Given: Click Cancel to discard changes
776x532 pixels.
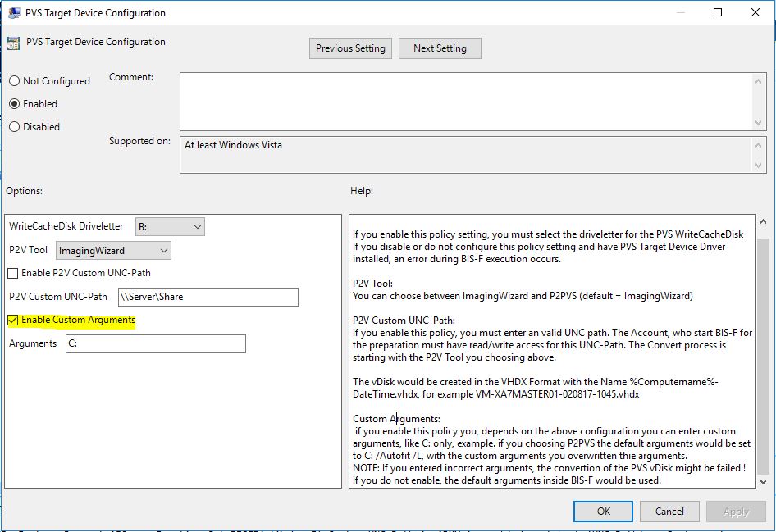Looking at the screenshot, I should tap(669, 512).
